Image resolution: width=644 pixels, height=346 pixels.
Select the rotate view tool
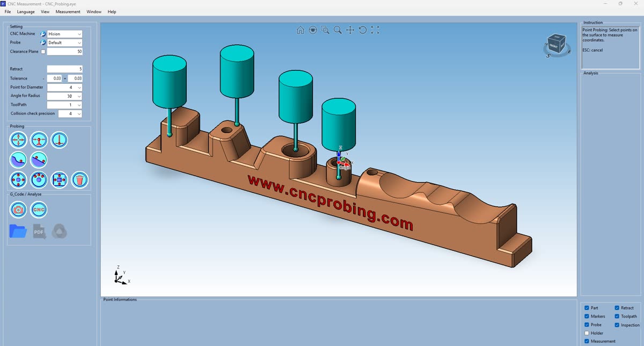point(362,30)
